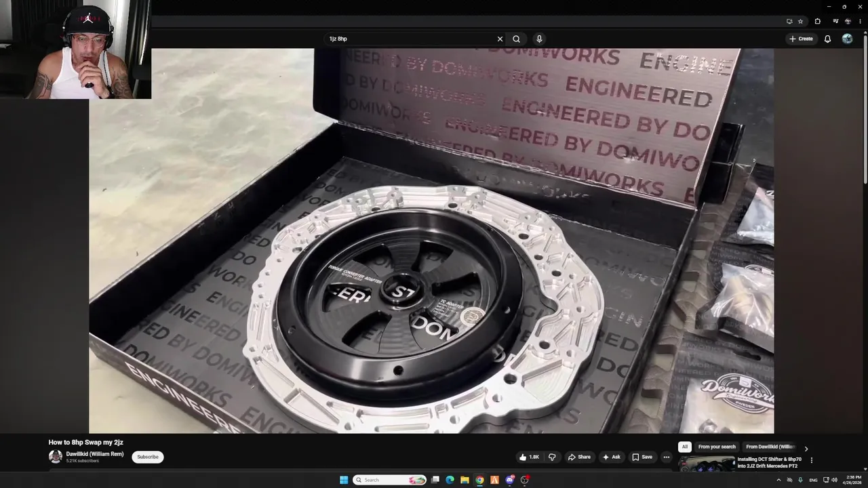The width and height of the screenshot is (868, 488).
Task: Open the media controls icon in Chrome toolbar
Action: [x=835, y=21]
